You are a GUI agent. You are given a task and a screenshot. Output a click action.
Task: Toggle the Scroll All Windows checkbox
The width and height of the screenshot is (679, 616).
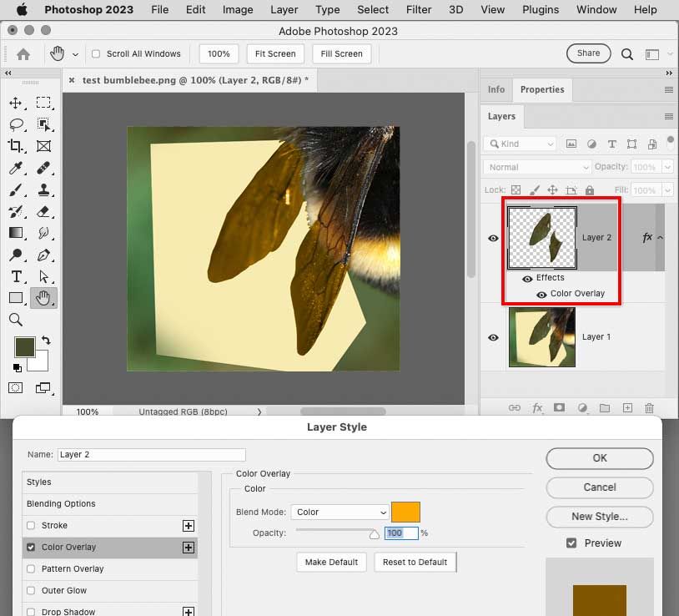coord(96,54)
